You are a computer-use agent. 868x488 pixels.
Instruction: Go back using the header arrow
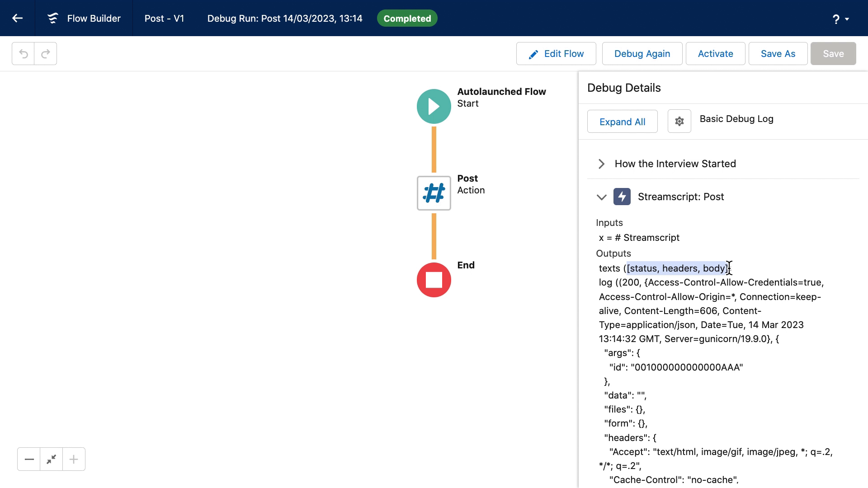17,18
